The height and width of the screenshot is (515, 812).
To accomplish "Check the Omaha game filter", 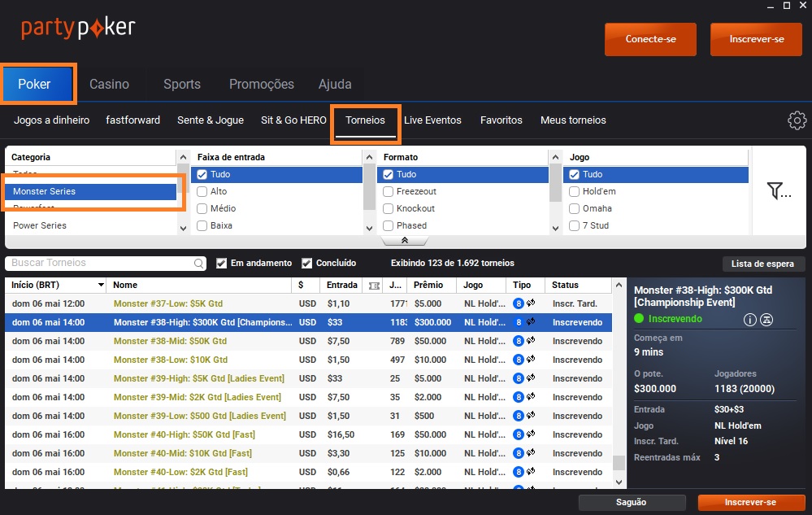I will click(x=574, y=209).
